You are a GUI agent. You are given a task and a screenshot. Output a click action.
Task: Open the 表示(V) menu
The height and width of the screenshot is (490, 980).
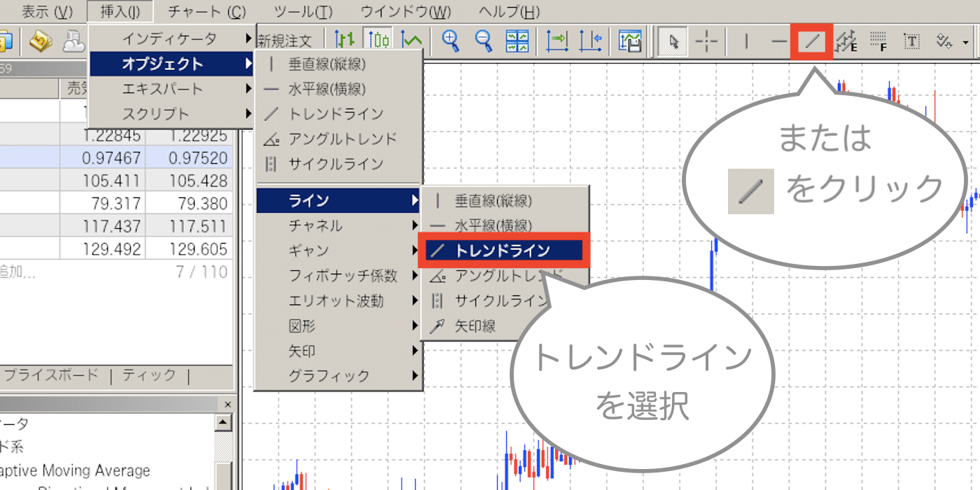pyautogui.click(x=47, y=11)
